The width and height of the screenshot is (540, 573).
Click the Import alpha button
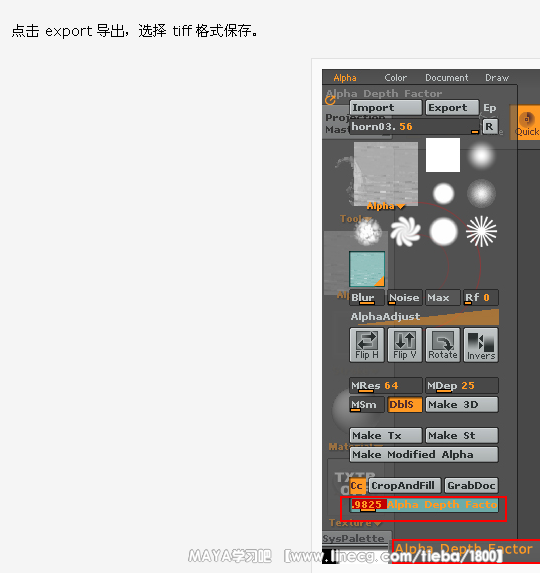pos(386,108)
